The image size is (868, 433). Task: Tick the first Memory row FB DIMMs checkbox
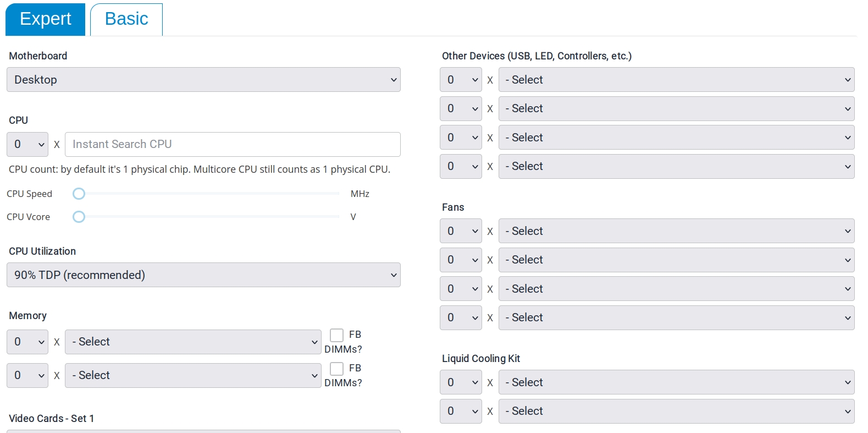click(x=337, y=335)
